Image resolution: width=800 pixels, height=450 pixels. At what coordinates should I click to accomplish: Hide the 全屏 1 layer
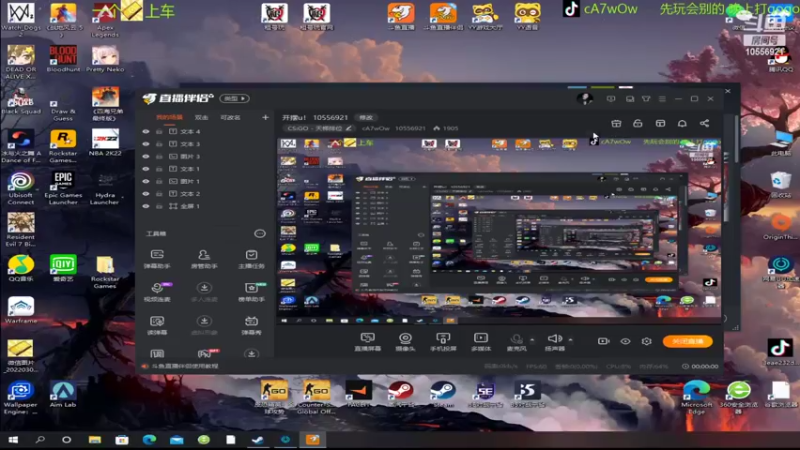pyautogui.click(x=146, y=206)
